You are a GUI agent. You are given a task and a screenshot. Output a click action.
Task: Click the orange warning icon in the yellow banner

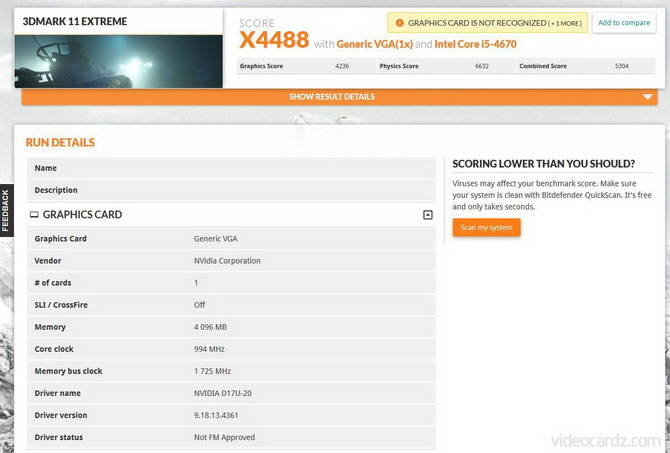point(400,22)
